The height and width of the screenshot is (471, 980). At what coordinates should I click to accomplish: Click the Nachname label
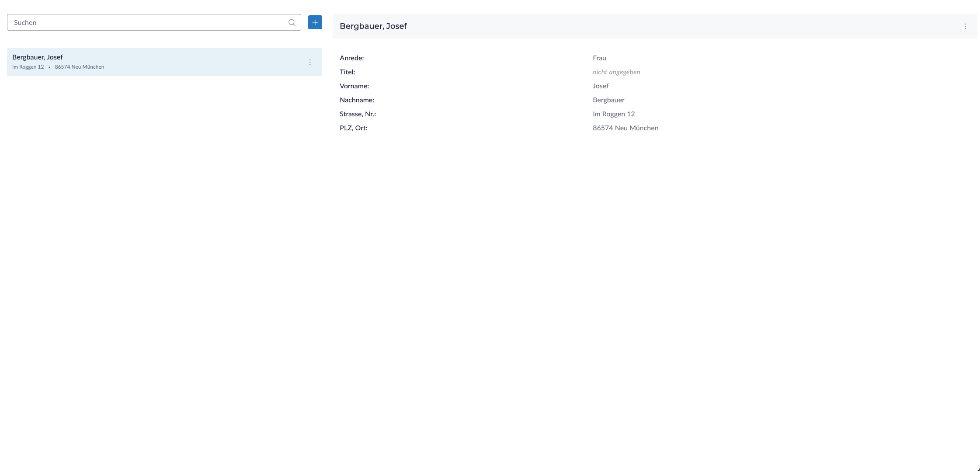(357, 100)
